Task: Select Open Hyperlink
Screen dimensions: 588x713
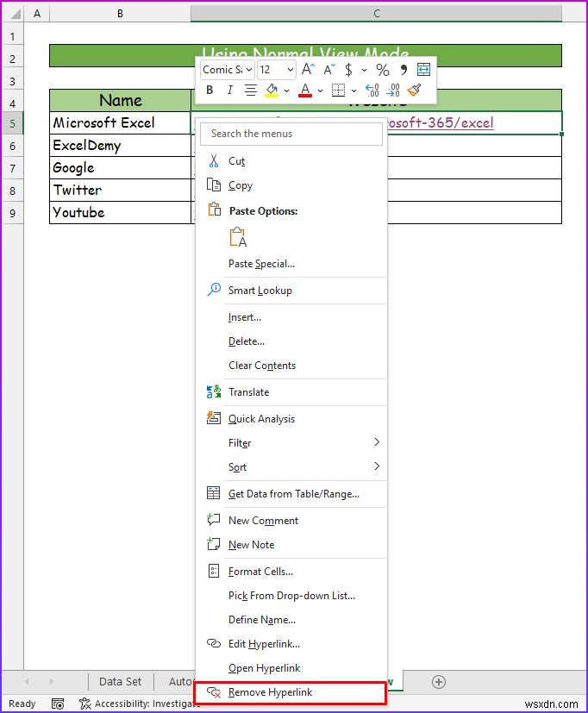Action: [x=291, y=668]
